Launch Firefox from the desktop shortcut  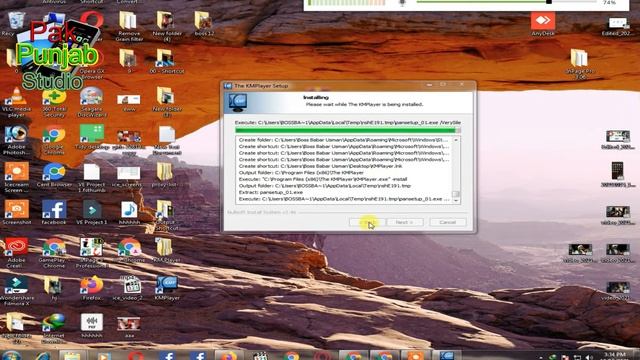tap(91, 288)
